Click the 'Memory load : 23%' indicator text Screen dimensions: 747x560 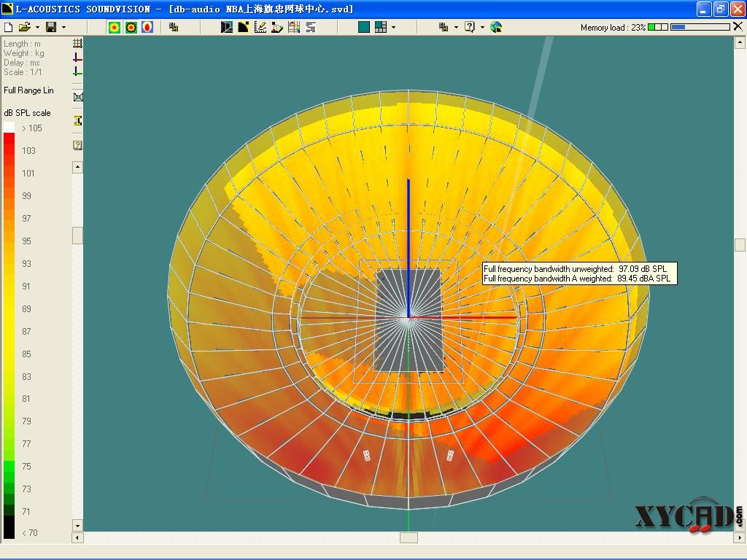pyautogui.click(x=613, y=28)
